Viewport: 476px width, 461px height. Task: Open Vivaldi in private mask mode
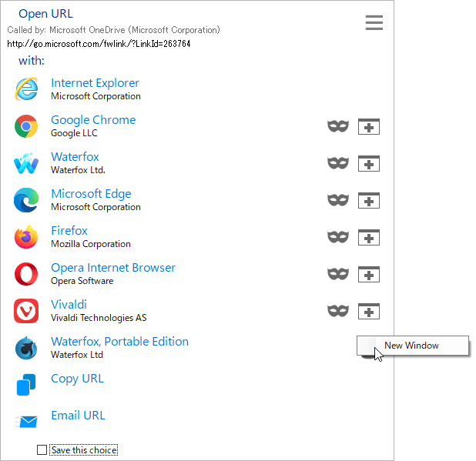pyautogui.click(x=338, y=311)
